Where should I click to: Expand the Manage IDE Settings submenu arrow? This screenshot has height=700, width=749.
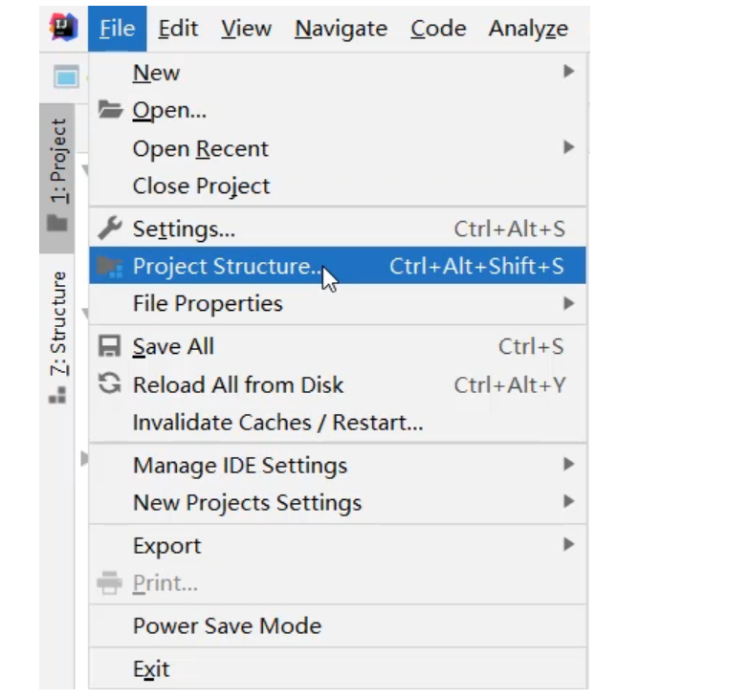568,466
